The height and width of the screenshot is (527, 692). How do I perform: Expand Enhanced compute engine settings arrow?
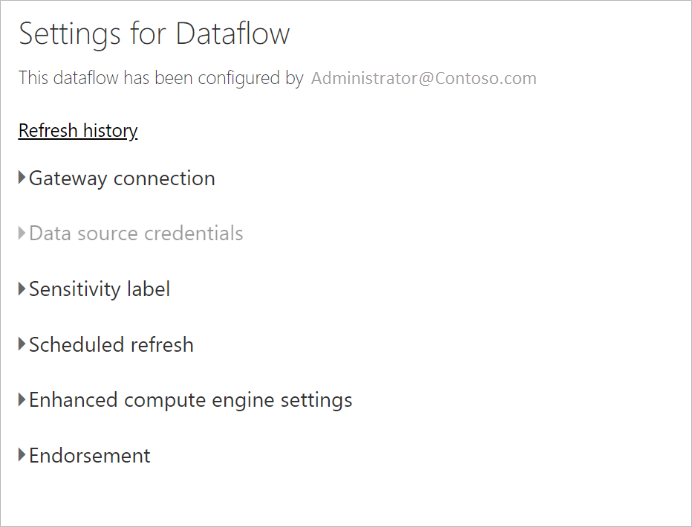click(x=23, y=401)
